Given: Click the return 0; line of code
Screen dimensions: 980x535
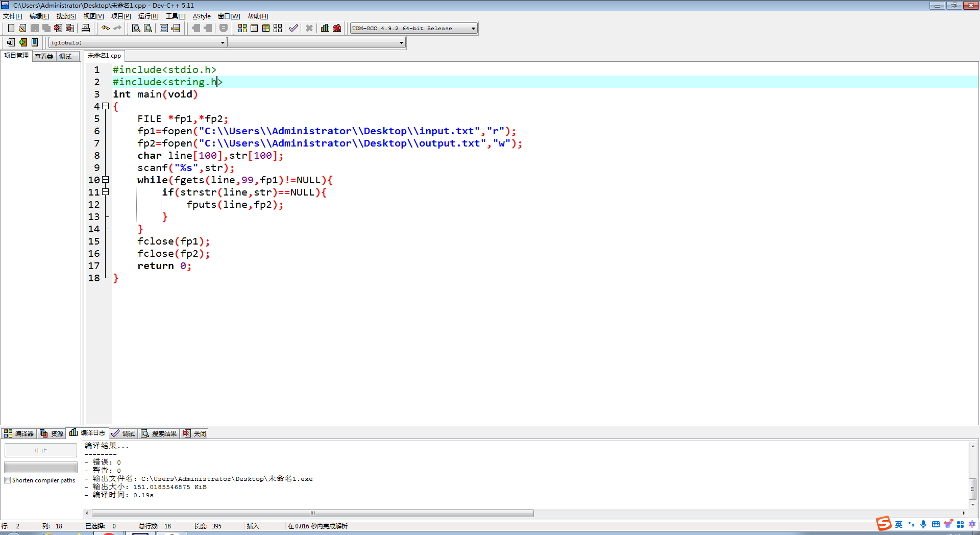Looking at the screenshot, I should click(x=164, y=266).
